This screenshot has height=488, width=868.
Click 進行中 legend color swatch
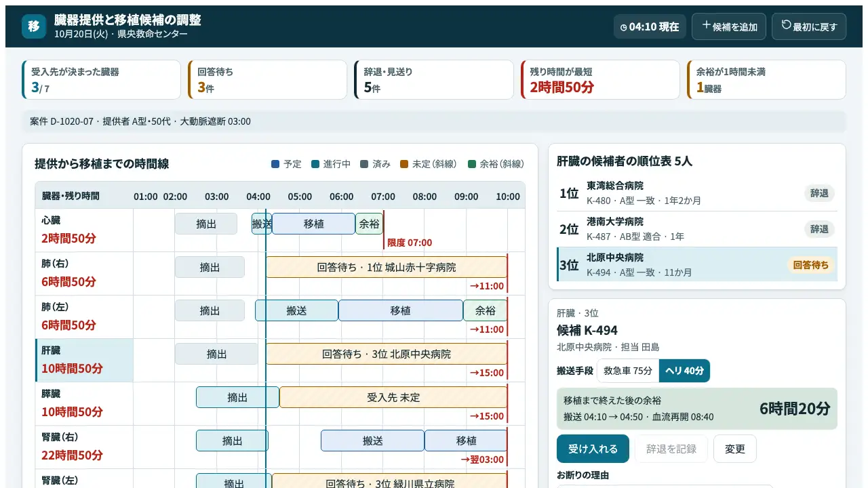click(x=315, y=164)
